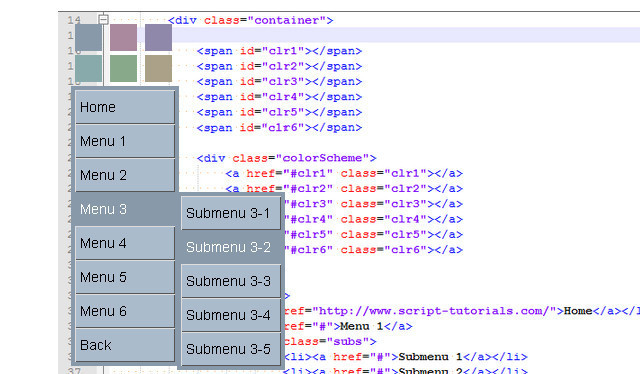The height and width of the screenshot is (374, 640).
Task: Choose Submenu 3-1
Action: point(231,213)
